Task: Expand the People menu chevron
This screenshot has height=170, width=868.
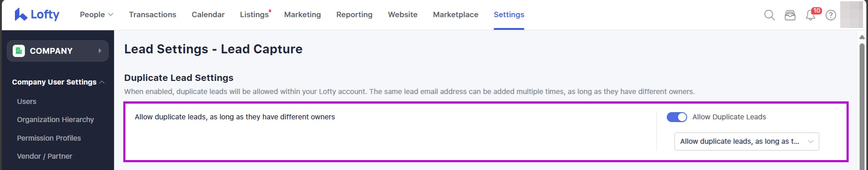Action: pyautogui.click(x=111, y=14)
